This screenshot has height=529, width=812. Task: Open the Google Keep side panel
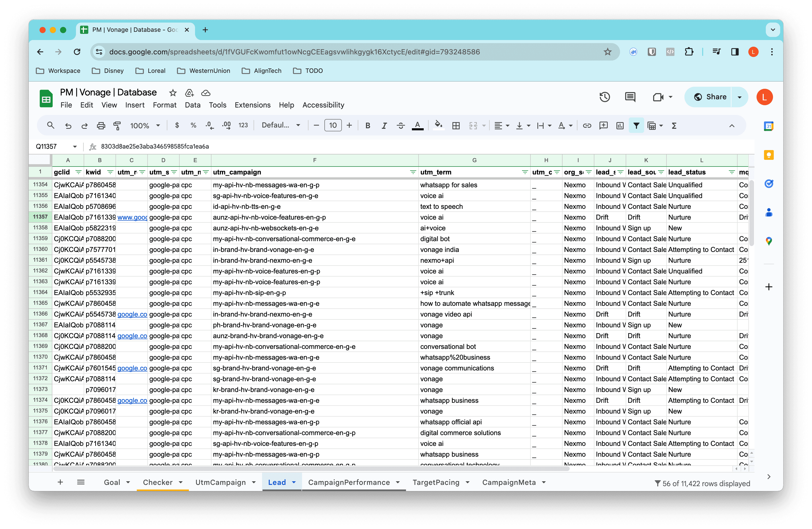click(768, 155)
